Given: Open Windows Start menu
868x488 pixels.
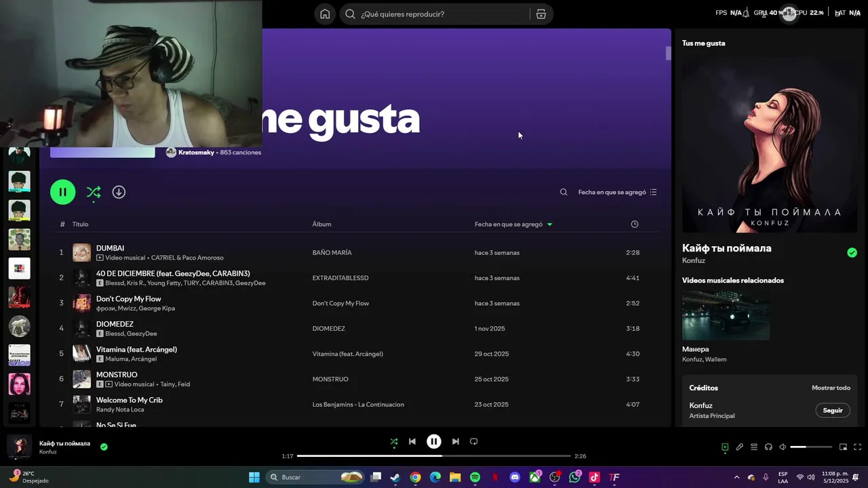Looking at the screenshot, I should click(x=254, y=477).
